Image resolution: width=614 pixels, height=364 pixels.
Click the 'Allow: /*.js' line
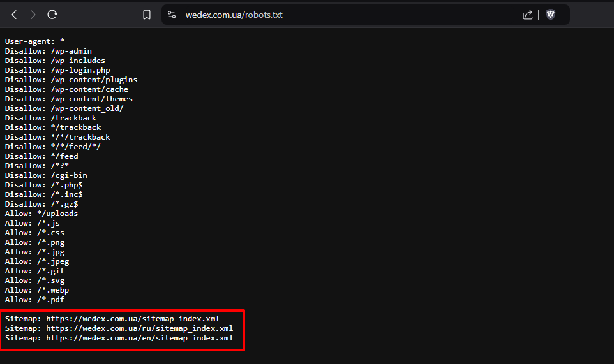(32, 223)
